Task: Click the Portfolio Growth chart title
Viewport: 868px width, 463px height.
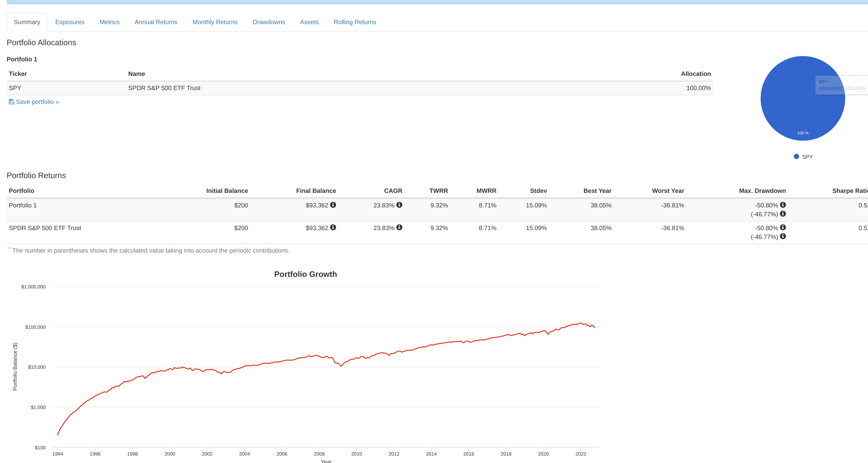Action: click(x=306, y=274)
